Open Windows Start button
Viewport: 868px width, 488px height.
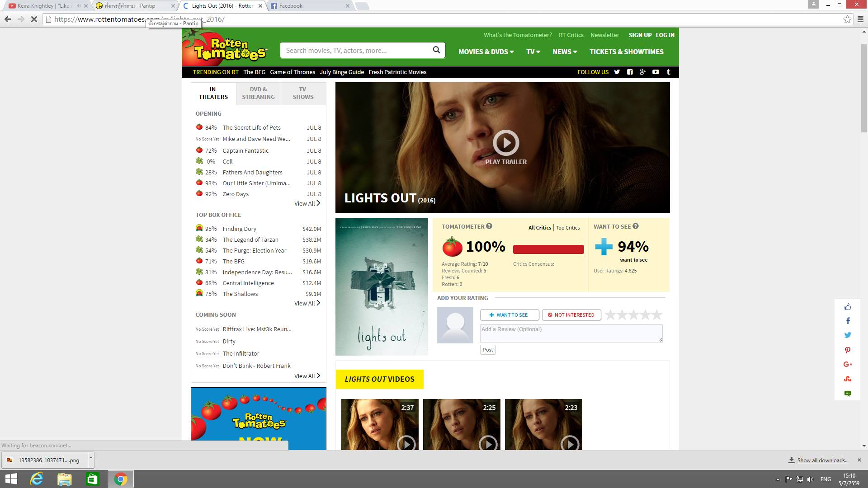click(x=11, y=479)
